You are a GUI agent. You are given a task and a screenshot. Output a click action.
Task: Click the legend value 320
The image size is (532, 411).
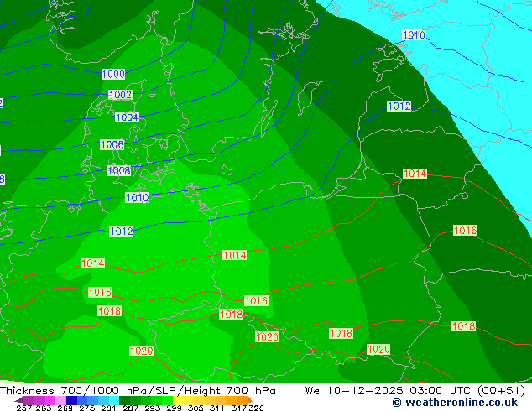pyautogui.click(x=256, y=408)
